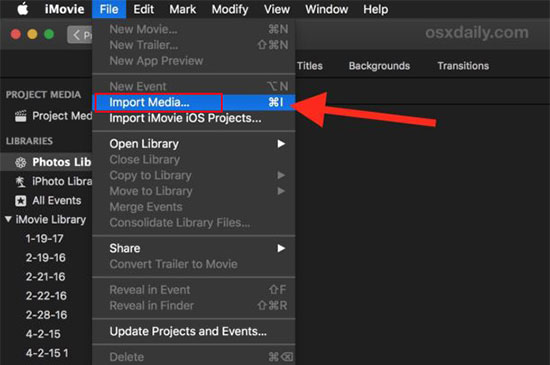Open event 4-2-15
The image size is (550, 365).
(x=43, y=334)
